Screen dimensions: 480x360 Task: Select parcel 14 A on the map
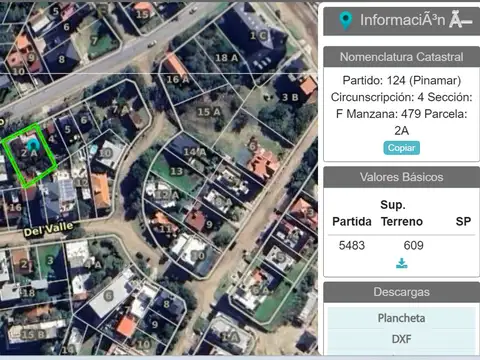(x=195, y=152)
